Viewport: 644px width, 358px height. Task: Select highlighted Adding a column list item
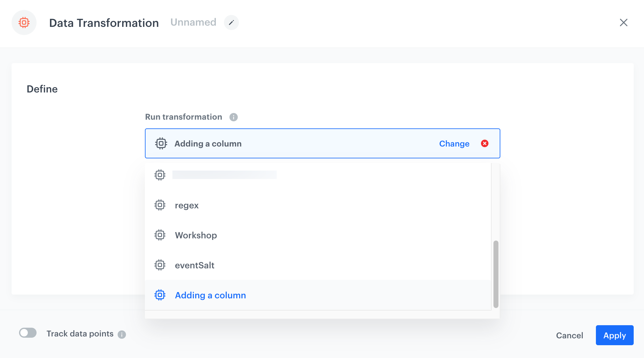210,295
